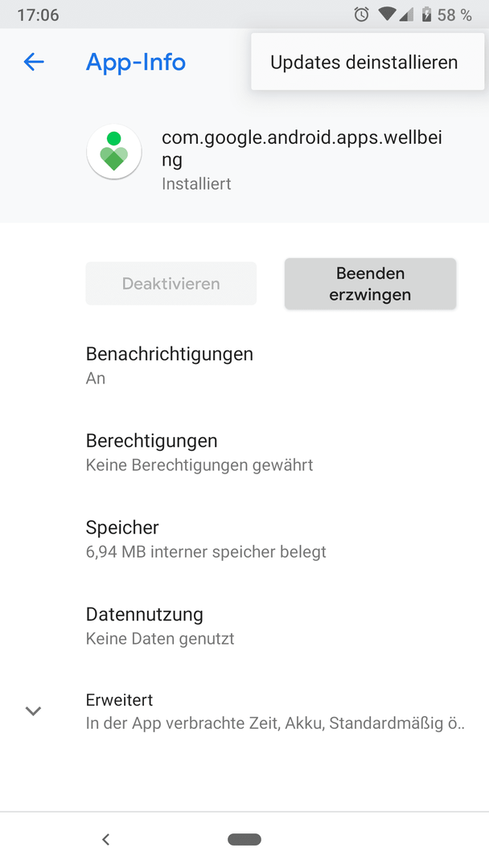The width and height of the screenshot is (489, 868).
Task: Open Speicher storage details
Action: (x=244, y=540)
